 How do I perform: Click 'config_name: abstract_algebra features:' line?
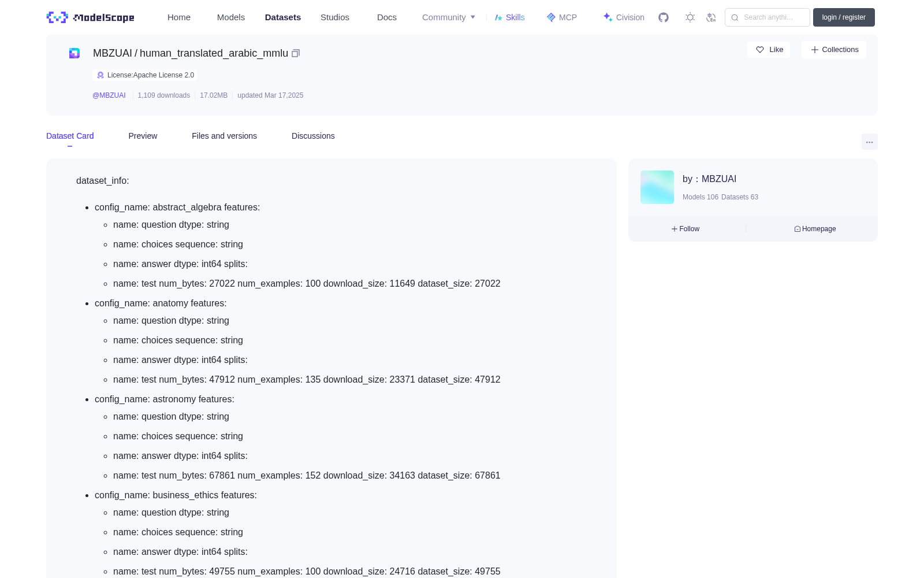(x=177, y=208)
